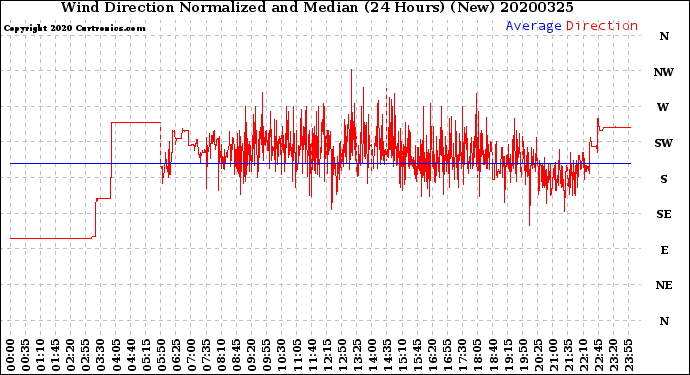
Task: Click the '23:20' time label
Action: [614, 355]
